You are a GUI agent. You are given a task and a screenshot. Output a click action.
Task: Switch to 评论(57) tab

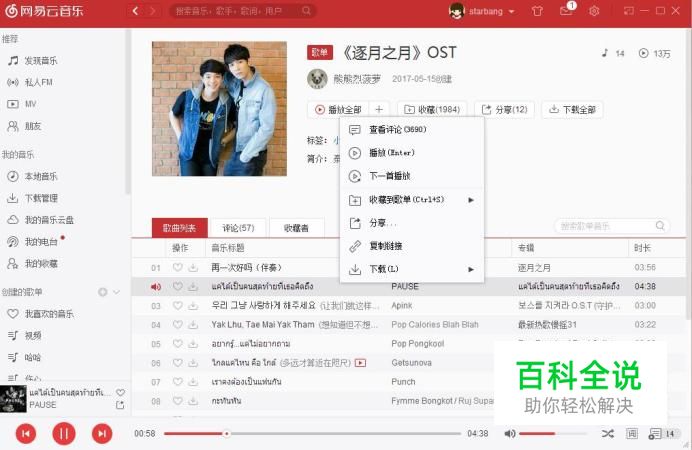[238, 228]
